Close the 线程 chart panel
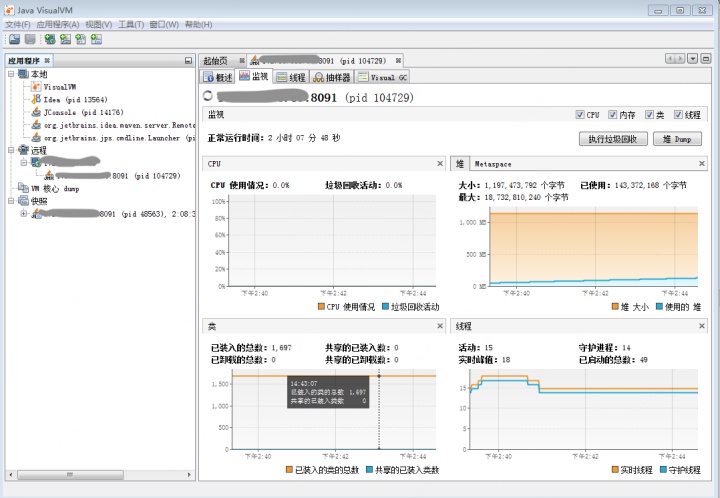The width and height of the screenshot is (720, 498). [702, 326]
